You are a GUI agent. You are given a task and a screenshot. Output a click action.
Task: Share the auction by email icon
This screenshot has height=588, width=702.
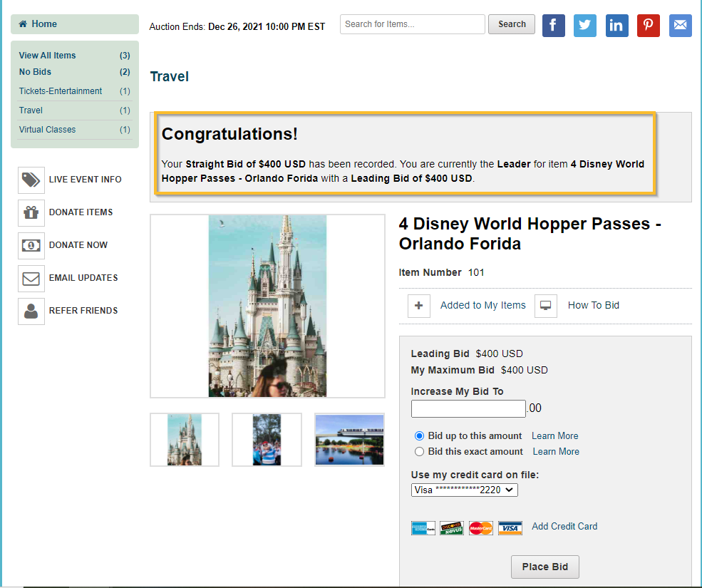point(681,26)
